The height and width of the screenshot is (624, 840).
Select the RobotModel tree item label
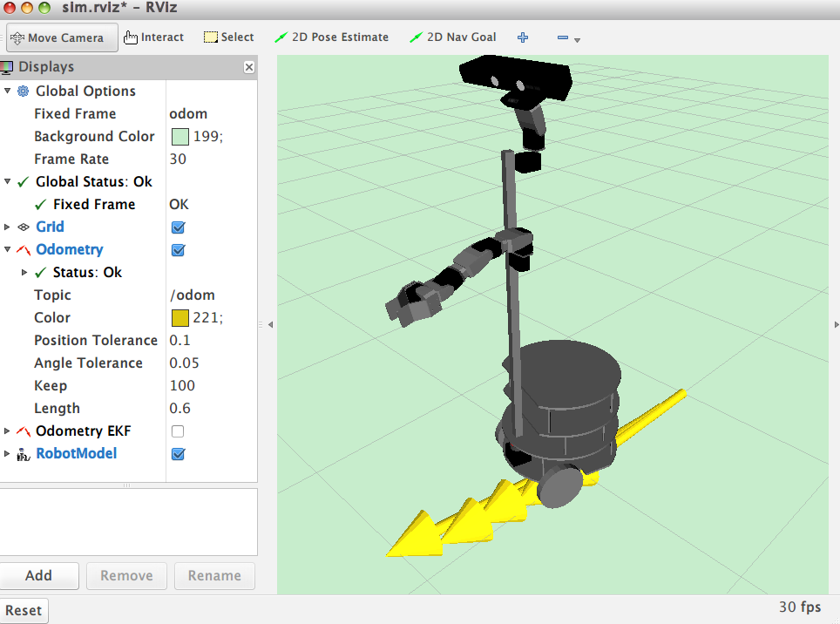76,454
